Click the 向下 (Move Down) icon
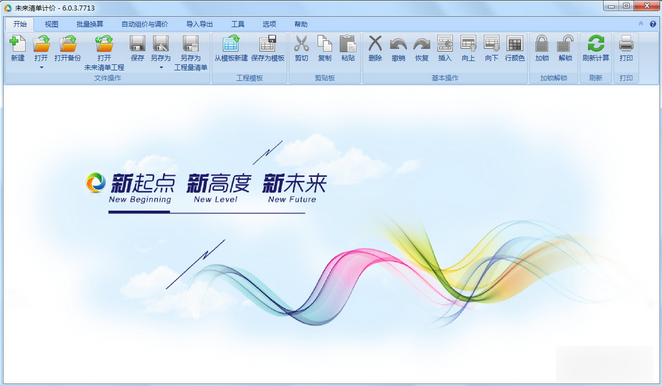The image size is (662, 386). point(491,43)
